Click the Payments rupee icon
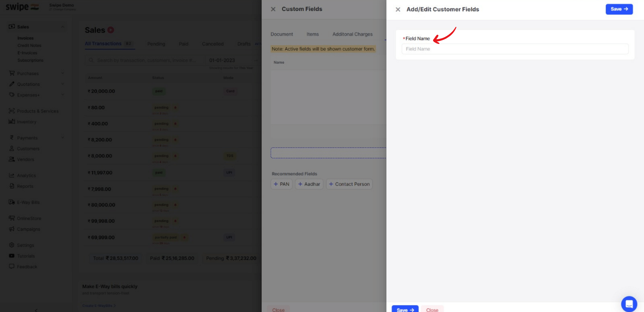This screenshot has width=644, height=312. [x=12, y=138]
